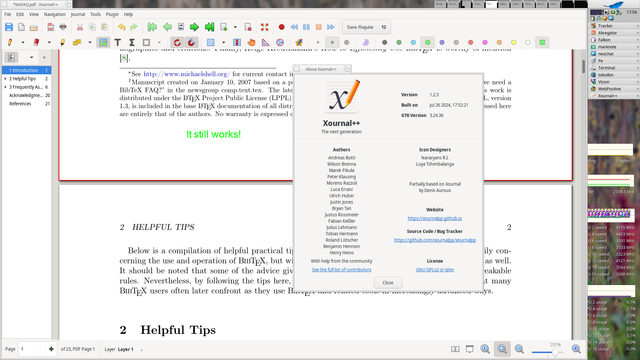The height and width of the screenshot is (360, 640).
Task: Select the Hand tool
Action: pos(251,42)
